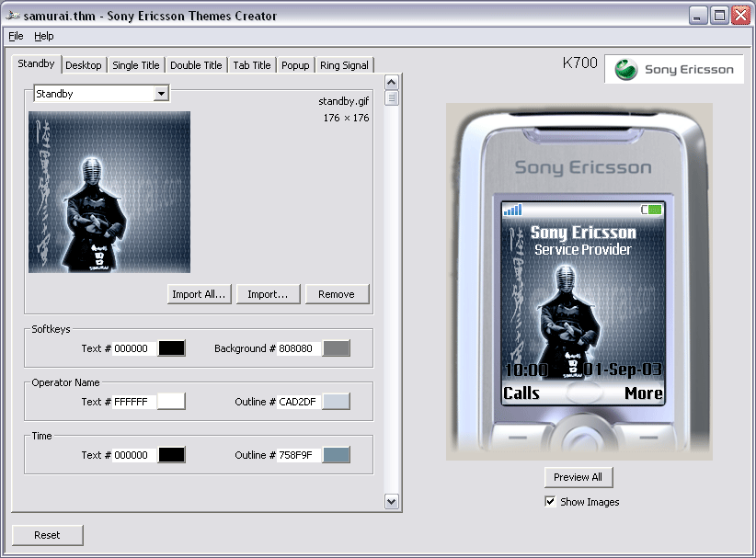Switch to the Popup tab
756x558 pixels.
tap(295, 65)
